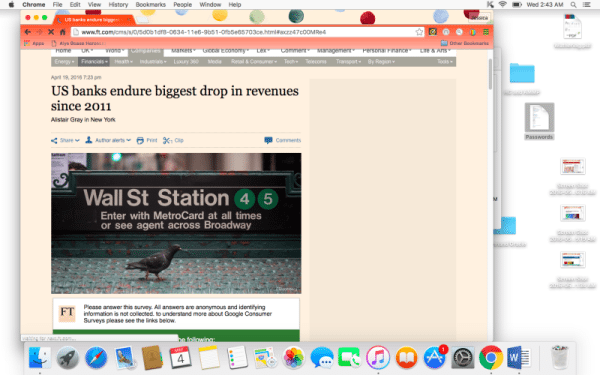This screenshot has width=600, height=375.
Task: Expand the Personal Finance navigation dropdown
Action: [x=387, y=51]
